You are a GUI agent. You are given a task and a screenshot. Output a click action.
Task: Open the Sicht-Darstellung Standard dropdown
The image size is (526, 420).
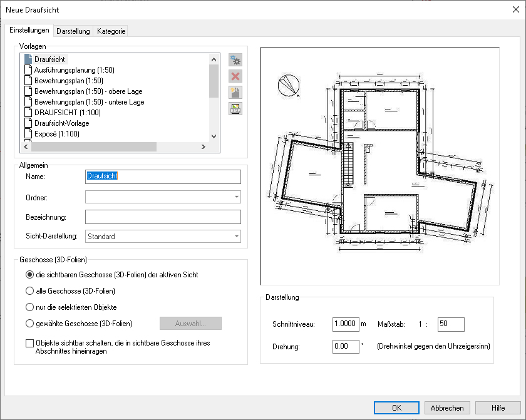point(237,237)
